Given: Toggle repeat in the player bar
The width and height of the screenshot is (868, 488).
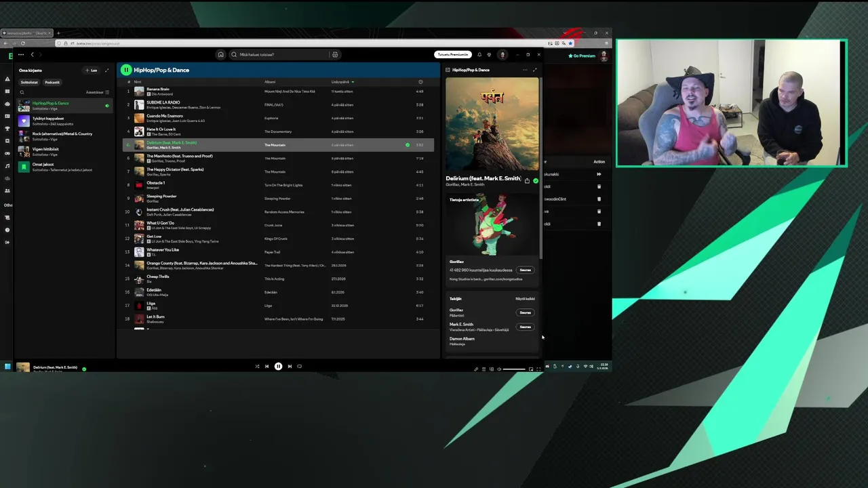Looking at the screenshot, I should [300, 367].
